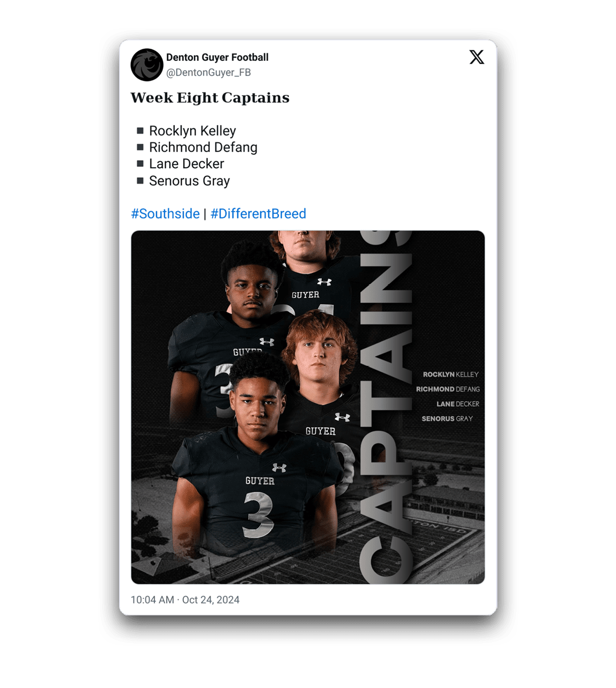The image size is (616, 688).
Task: Click the vertical CAPTAINS lettering in the image
Action: (386, 408)
